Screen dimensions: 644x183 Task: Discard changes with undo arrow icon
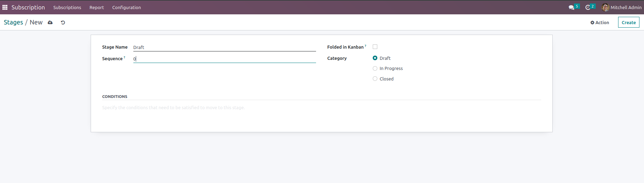click(63, 22)
